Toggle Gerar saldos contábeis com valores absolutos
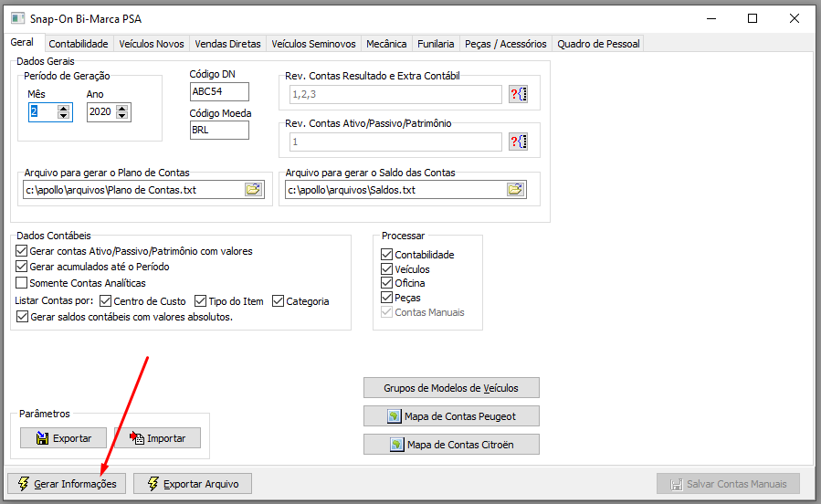The image size is (821, 504). [22, 317]
